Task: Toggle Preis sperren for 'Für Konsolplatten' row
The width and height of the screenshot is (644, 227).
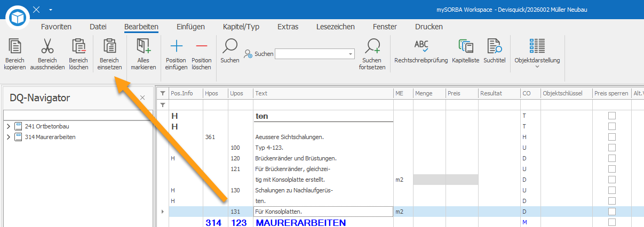Action: (x=612, y=212)
